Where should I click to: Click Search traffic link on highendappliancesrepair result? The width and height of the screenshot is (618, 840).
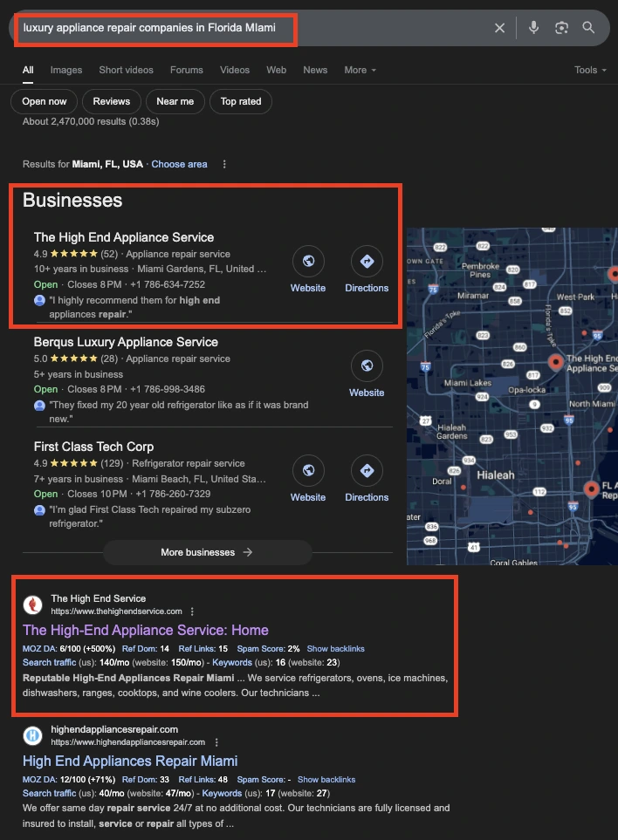pyautogui.click(x=49, y=794)
